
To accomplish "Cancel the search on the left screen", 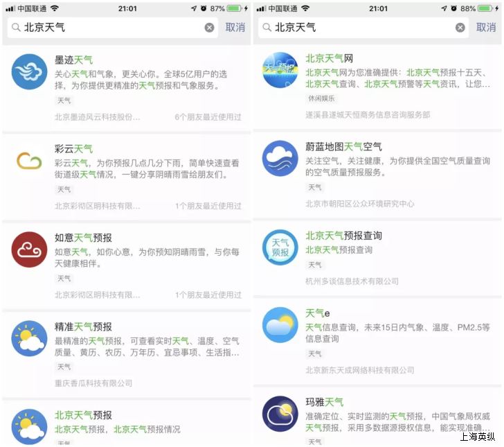I will click(x=235, y=27).
